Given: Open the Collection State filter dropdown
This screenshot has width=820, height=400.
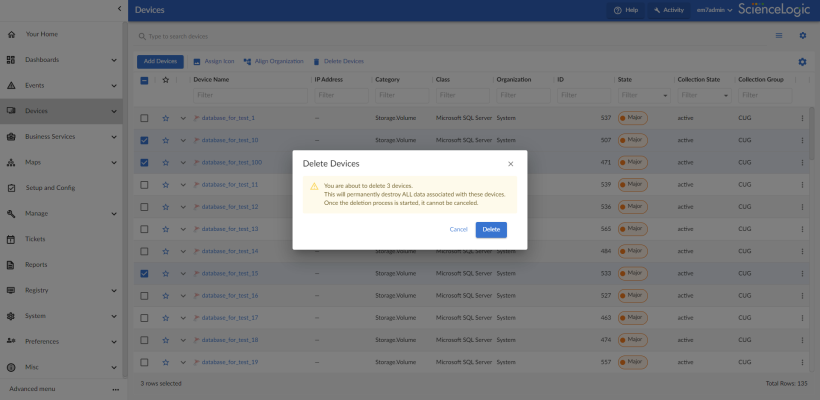Looking at the screenshot, I should [x=704, y=96].
